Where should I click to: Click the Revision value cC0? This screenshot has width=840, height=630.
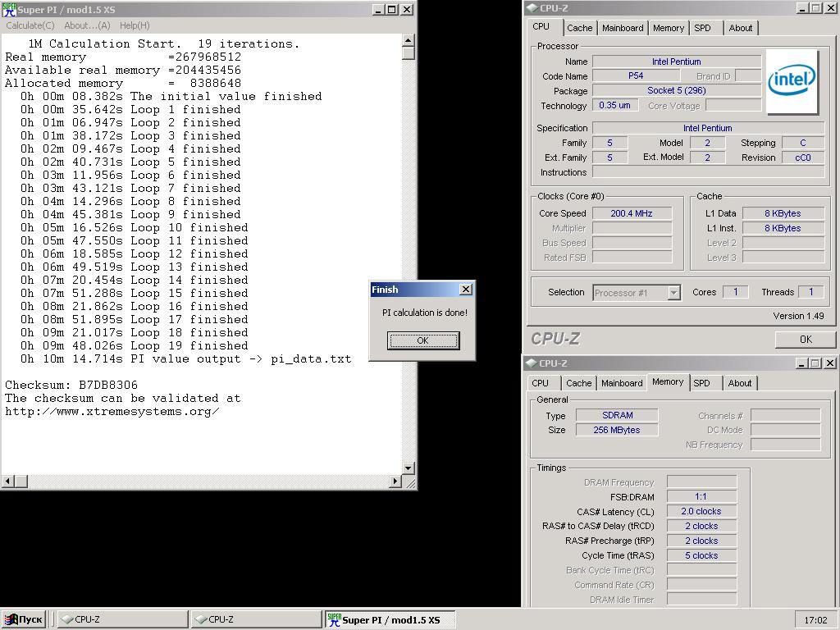click(802, 157)
